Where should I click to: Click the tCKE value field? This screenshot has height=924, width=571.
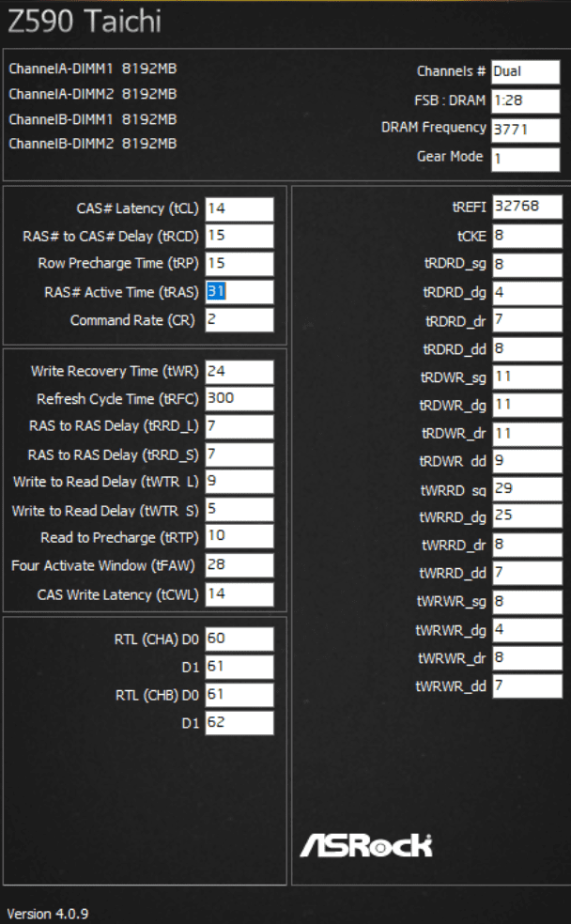(x=528, y=237)
